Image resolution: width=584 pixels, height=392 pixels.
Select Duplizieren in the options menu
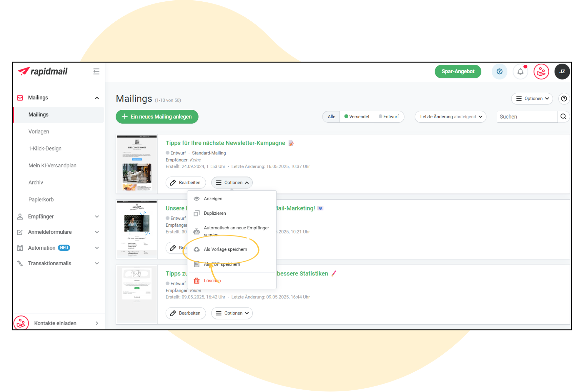(232, 213)
